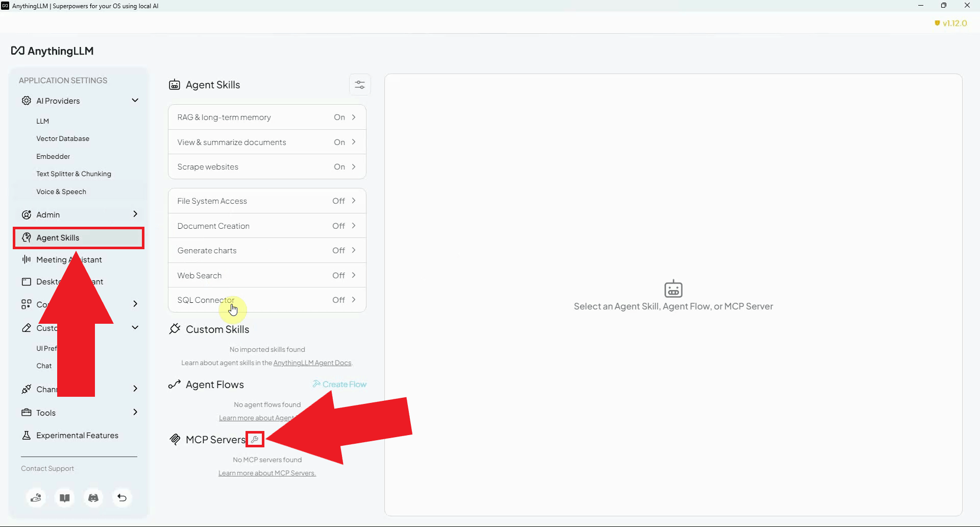Viewport: 980px width, 527px height.
Task: Open the Discord icon in footer
Action: [93, 497]
